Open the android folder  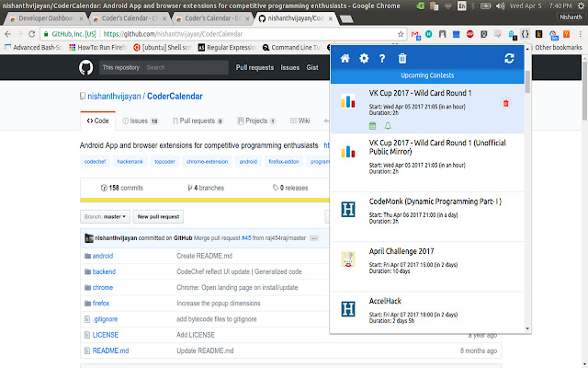pyautogui.click(x=101, y=256)
